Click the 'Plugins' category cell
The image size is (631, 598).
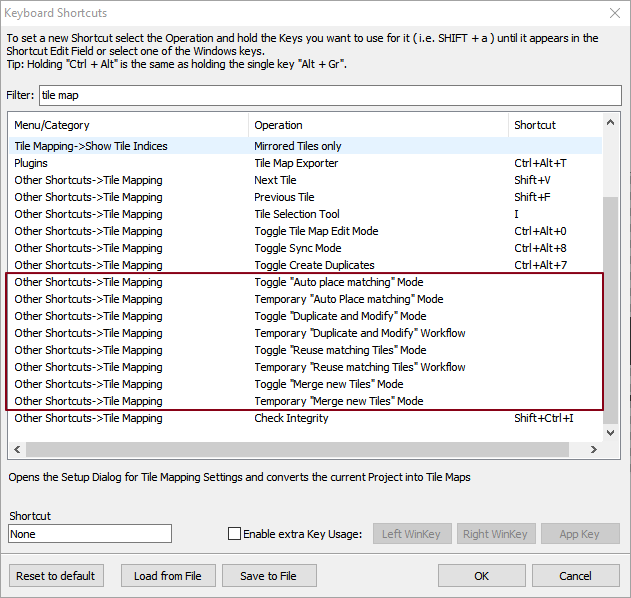point(31,163)
